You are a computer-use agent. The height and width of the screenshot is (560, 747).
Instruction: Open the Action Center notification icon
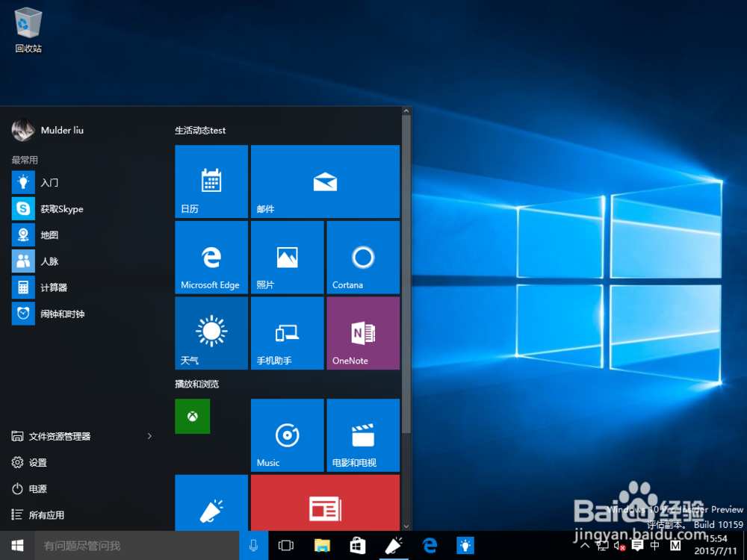pos(637,546)
